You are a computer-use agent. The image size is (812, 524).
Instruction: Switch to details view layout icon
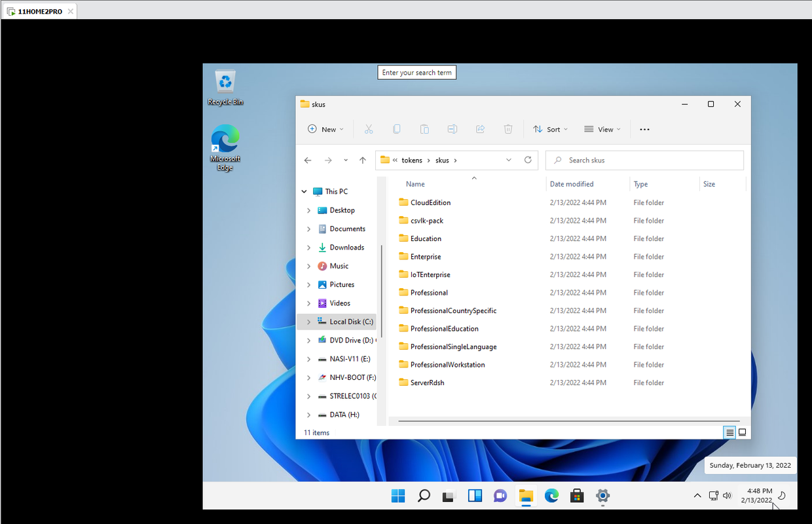729,432
